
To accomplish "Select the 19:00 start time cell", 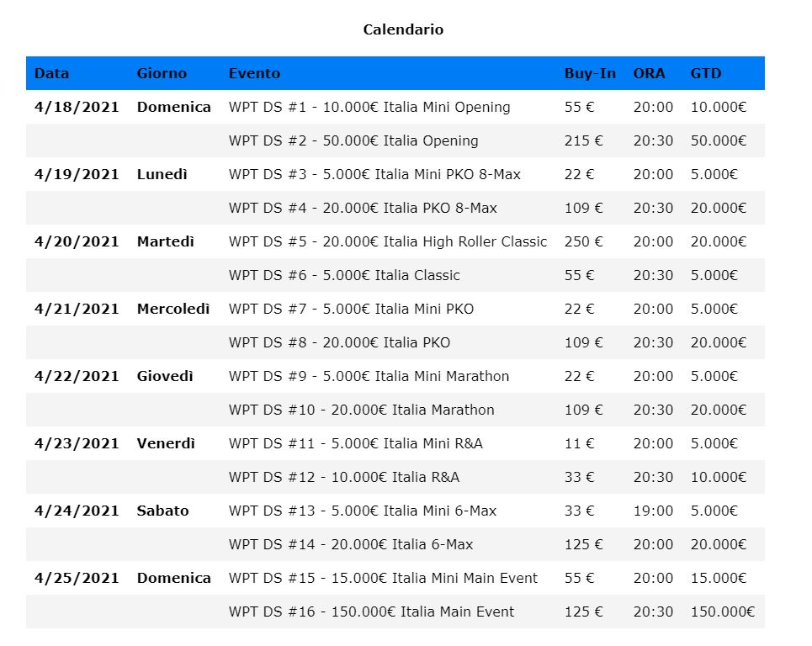I will 653,511.
